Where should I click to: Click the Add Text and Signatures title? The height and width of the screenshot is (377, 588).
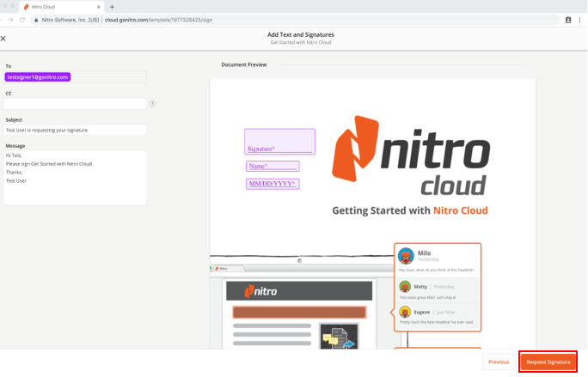pyautogui.click(x=301, y=34)
